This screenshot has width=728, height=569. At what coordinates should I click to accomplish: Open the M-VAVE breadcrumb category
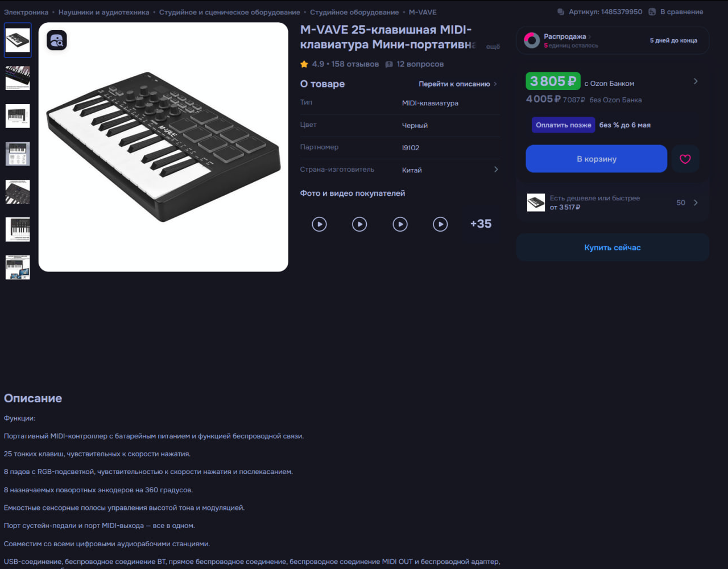pos(423,12)
